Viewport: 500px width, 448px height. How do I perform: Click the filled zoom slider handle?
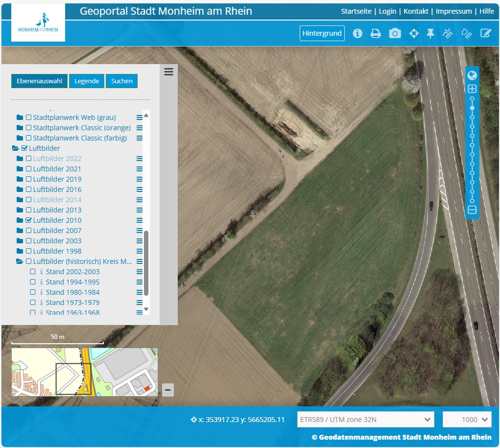click(x=472, y=108)
